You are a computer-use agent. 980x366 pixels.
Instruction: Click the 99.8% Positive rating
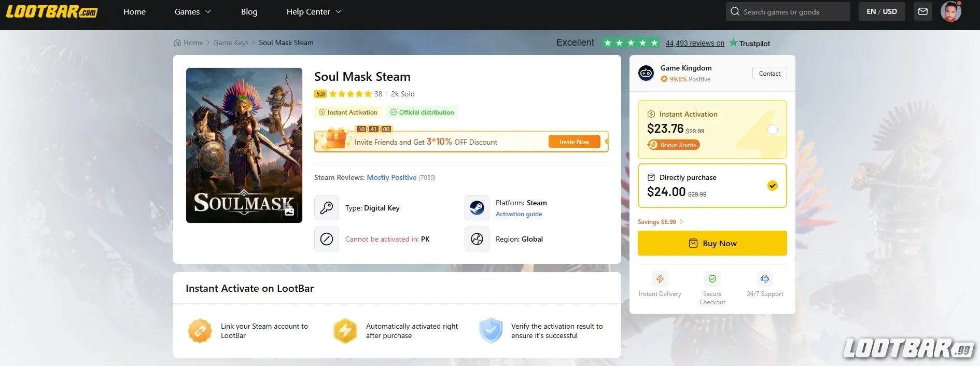click(685, 79)
